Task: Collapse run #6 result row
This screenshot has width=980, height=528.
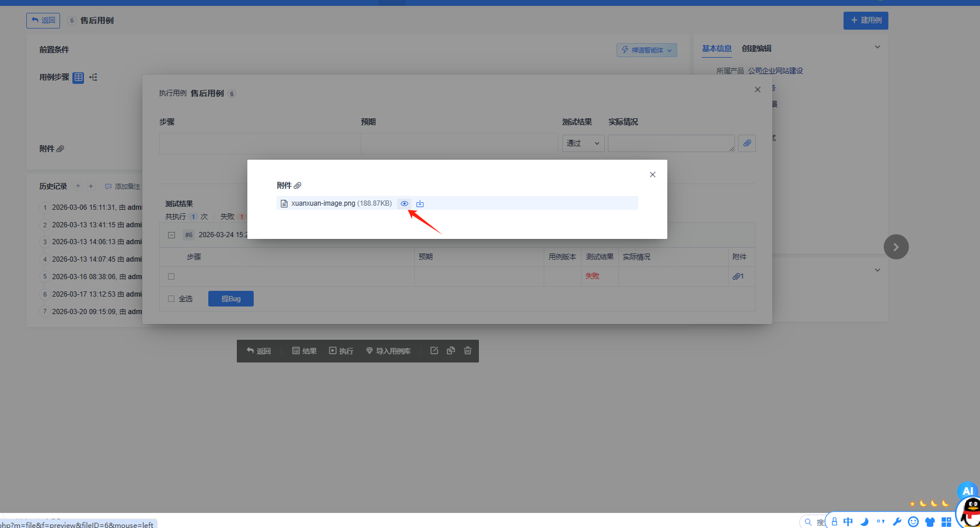Action: tap(171, 235)
